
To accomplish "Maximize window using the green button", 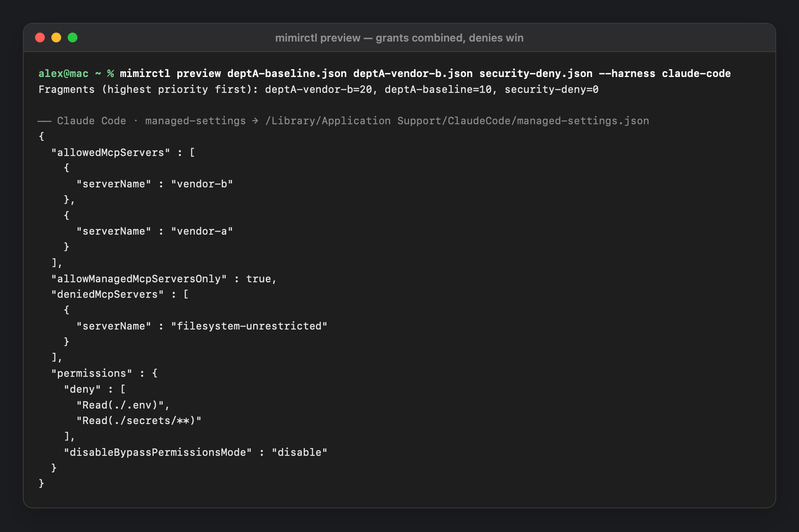I will (73, 37).
